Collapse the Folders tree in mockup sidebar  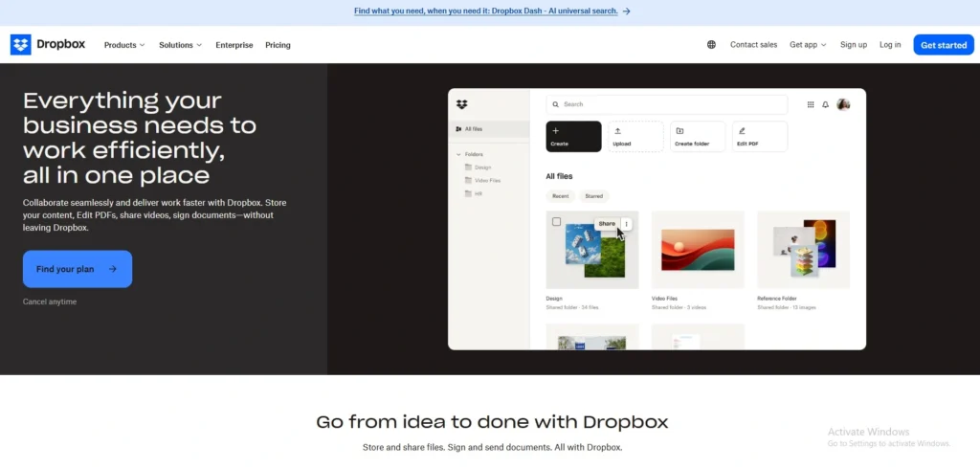(x=458, y=154)
